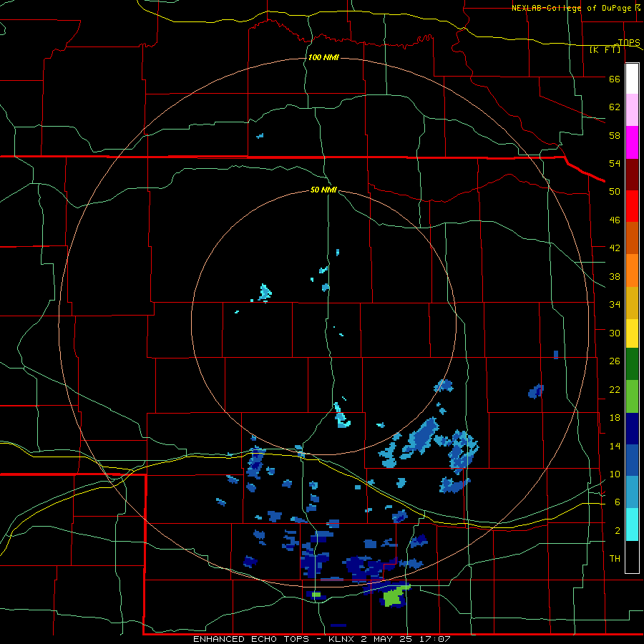
Task: Click the 14 legend value
Action: [615, 446]
